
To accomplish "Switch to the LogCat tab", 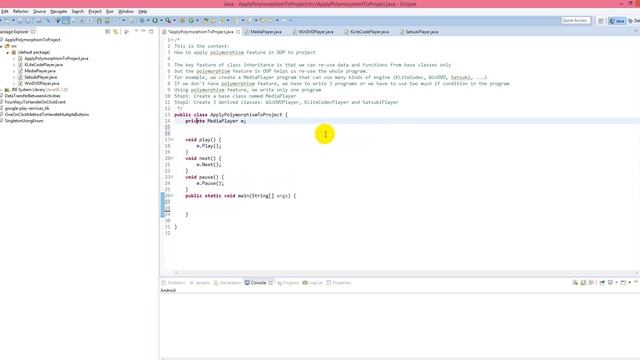I will 313,282.
